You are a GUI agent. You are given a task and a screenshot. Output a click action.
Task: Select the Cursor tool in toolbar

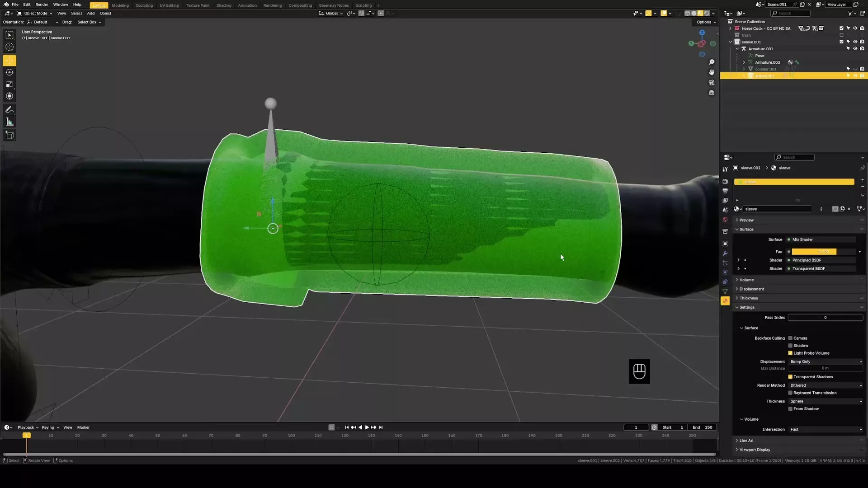click(9, 47)
